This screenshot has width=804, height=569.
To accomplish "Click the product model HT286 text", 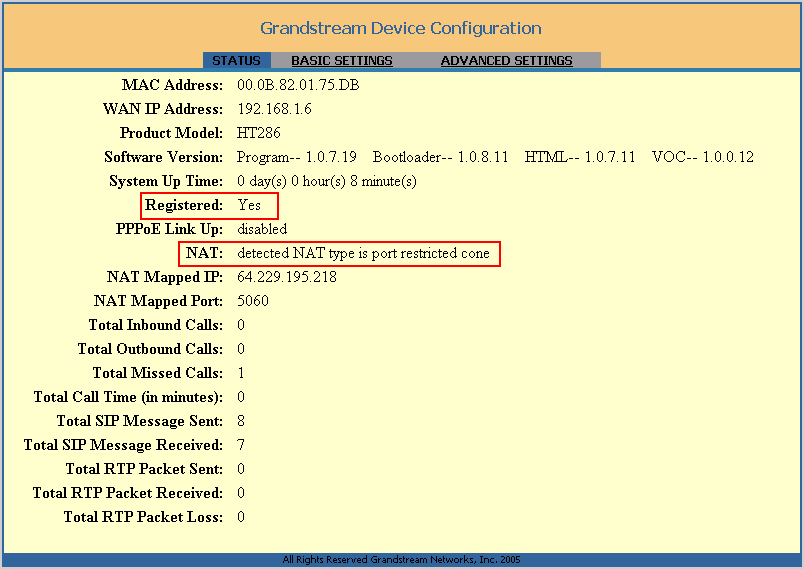I will pos(258,133).
